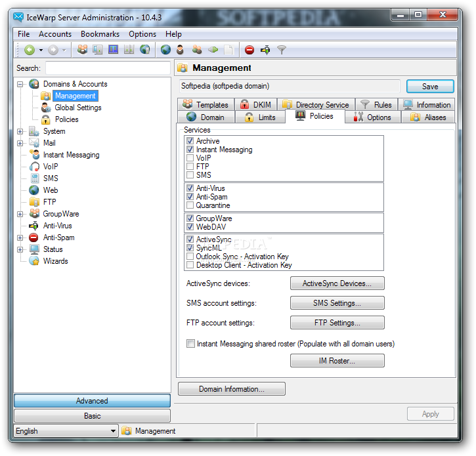Image resolution: width=476 pixels, height=456 pixels.
Task: Enable the Quarantine checkbox
Action: click(190, 205)
